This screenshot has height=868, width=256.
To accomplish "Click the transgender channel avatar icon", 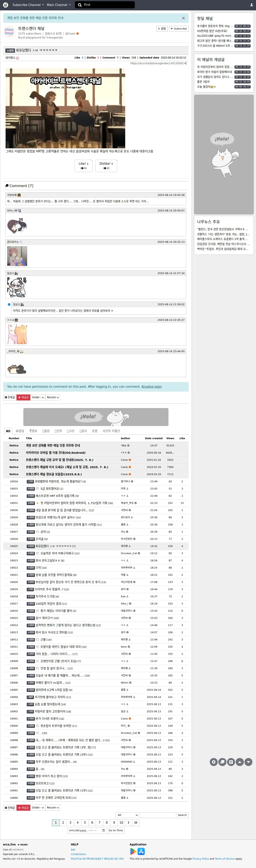I will point(9,32).
